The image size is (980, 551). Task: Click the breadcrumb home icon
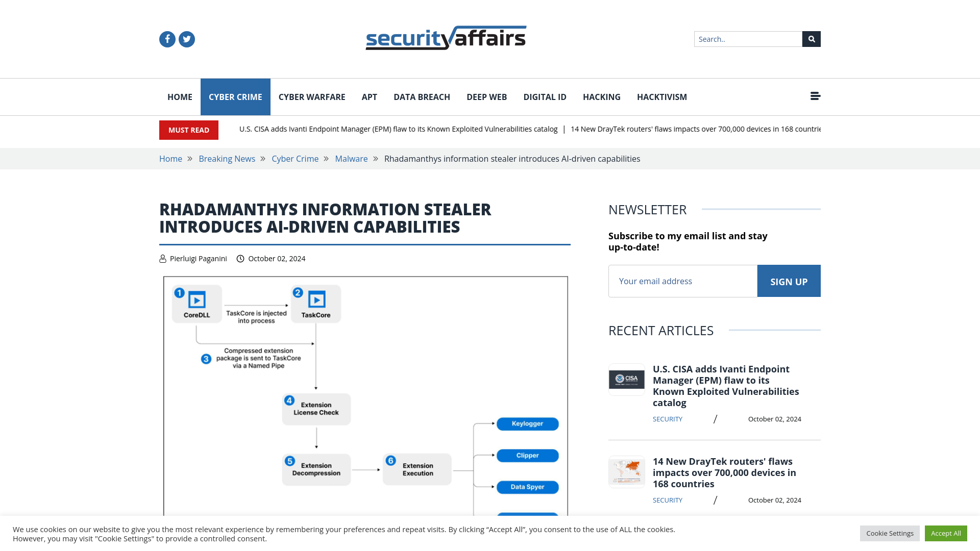click(x=170, y=159)
